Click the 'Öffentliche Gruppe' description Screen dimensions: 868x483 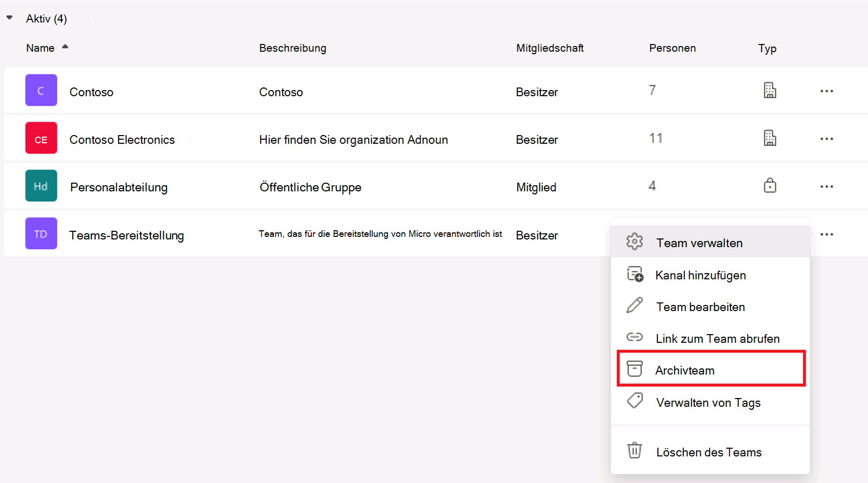point(310,188)
